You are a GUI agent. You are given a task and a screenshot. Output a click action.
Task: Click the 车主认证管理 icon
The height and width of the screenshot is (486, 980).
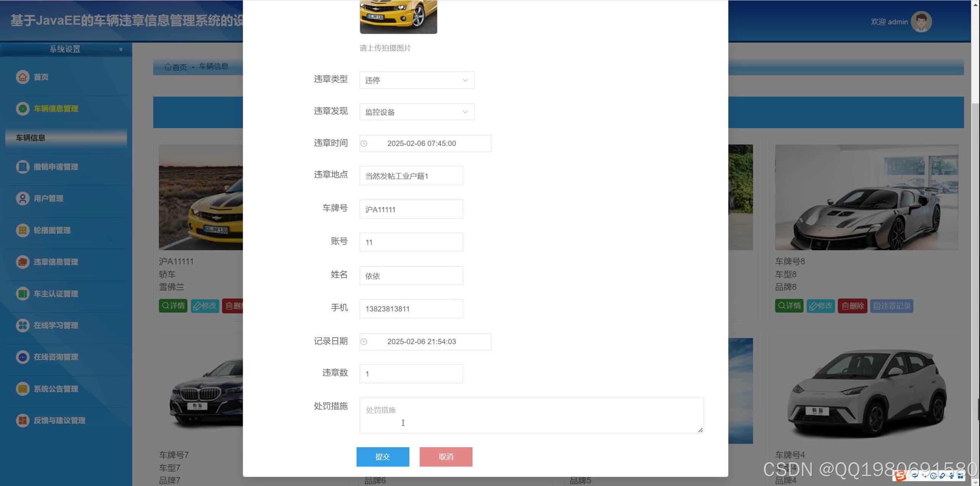click(23, 294)
